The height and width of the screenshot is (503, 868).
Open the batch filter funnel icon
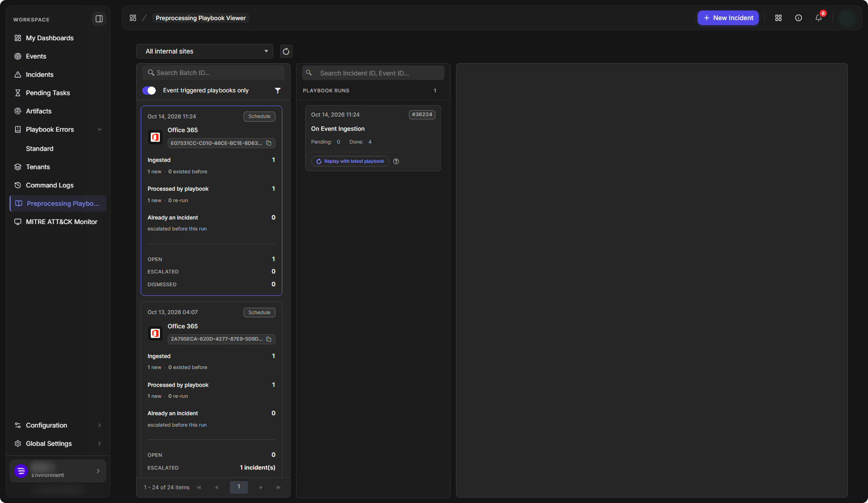[x=278, y=91]
